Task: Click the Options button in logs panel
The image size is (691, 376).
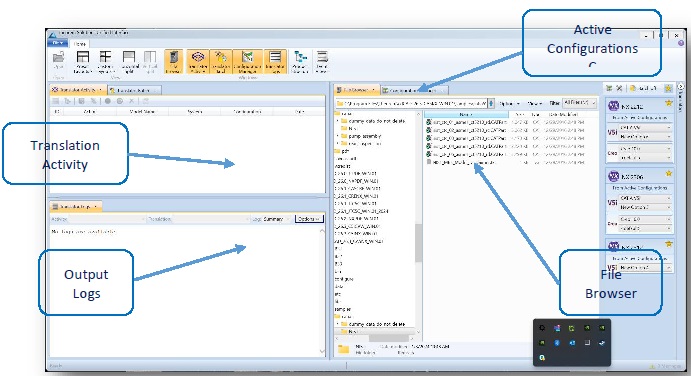Action: click(x=309, y=219)
